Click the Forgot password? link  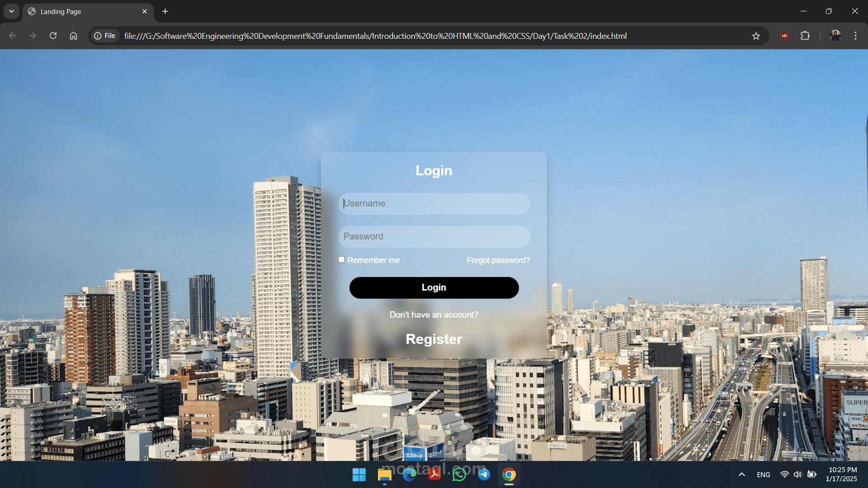498,260
